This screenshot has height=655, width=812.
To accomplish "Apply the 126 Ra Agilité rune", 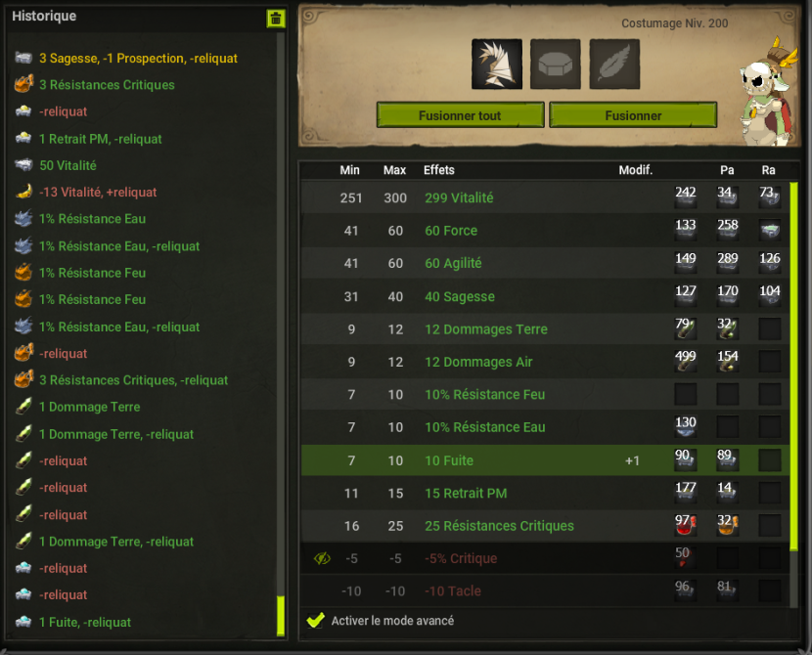I will 770,263.
